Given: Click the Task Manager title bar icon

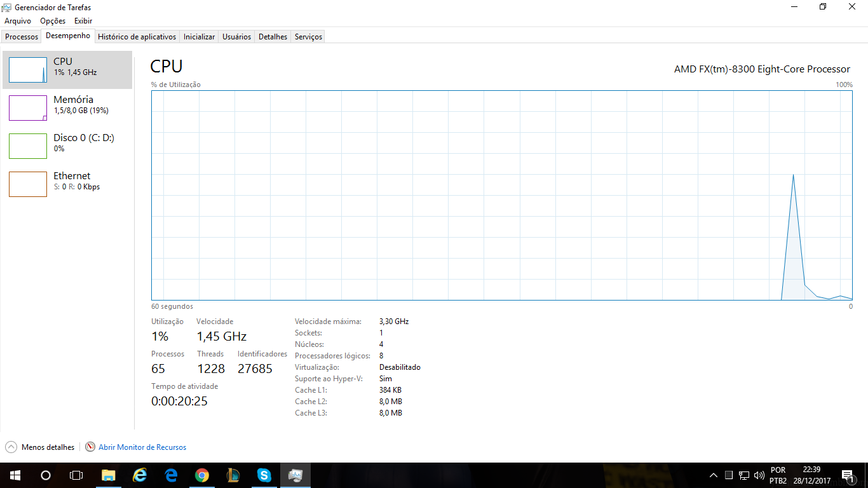Looking at the screenshot, I should click(x=6, y=8).
